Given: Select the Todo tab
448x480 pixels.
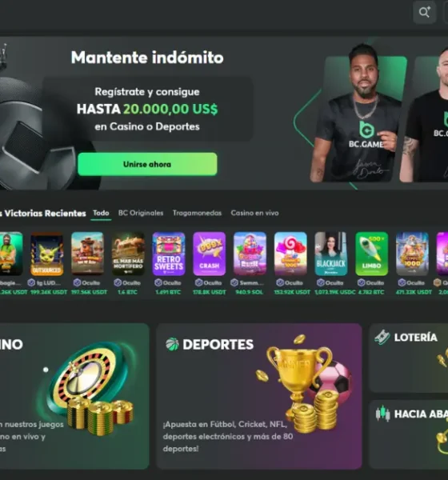Looking at the screenshot, I should point(101,213).
